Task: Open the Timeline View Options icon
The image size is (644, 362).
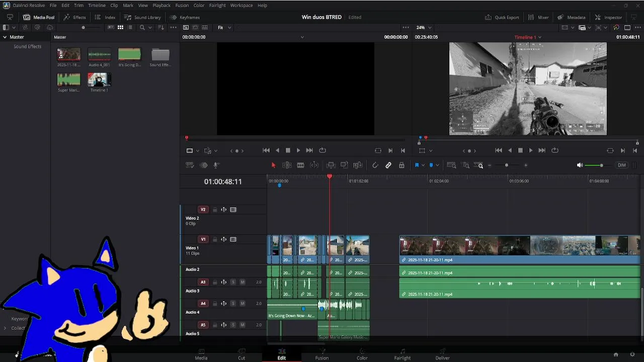Action: [x=190, y=165]
